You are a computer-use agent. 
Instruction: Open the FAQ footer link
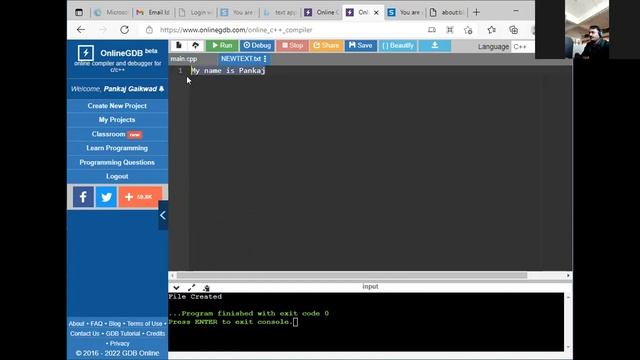[97, 324]
